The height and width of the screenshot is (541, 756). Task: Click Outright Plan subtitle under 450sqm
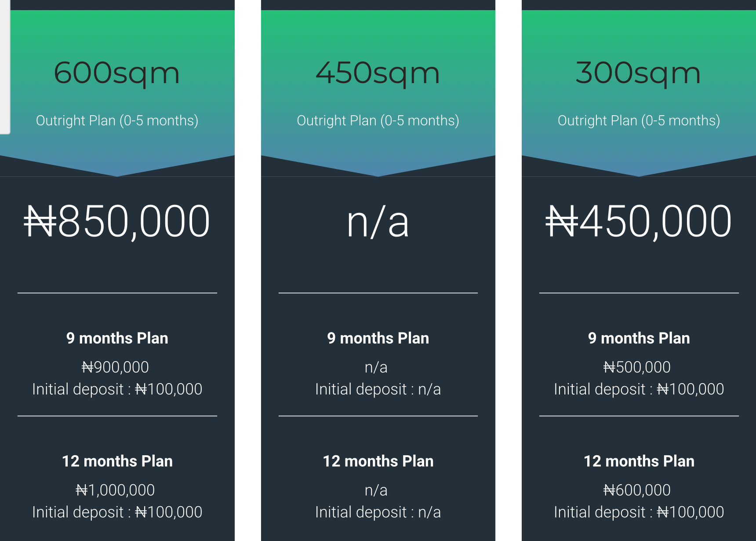(378, 121)
